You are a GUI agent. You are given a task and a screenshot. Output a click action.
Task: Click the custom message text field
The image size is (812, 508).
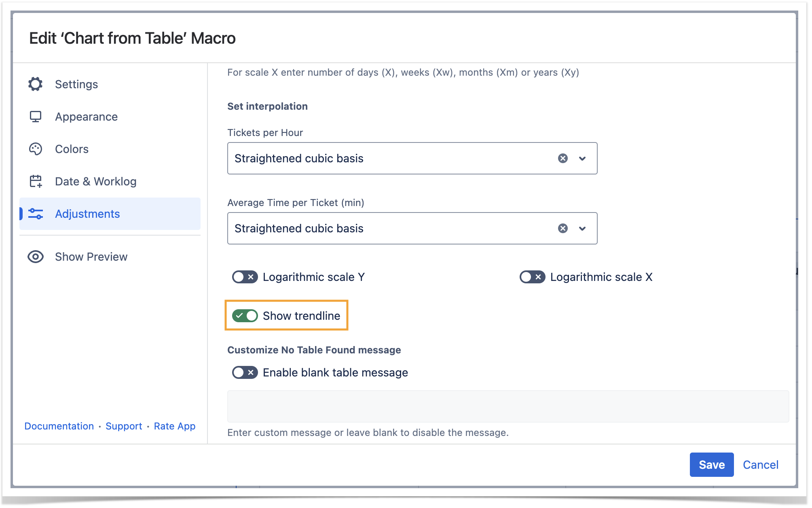pos(507,406)
